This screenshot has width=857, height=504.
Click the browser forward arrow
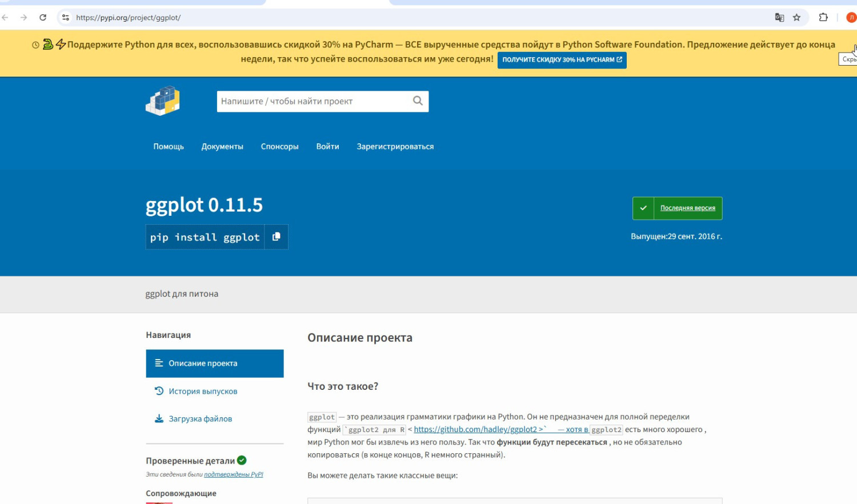pos(23,18)
